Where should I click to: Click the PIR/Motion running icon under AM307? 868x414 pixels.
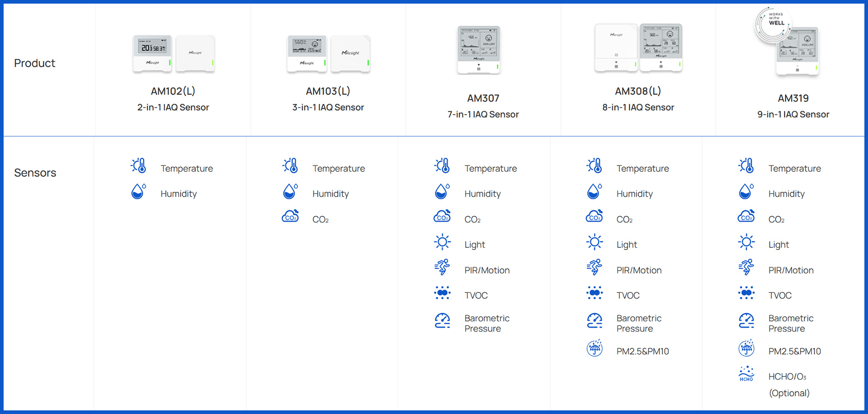[x=442, y=267]
